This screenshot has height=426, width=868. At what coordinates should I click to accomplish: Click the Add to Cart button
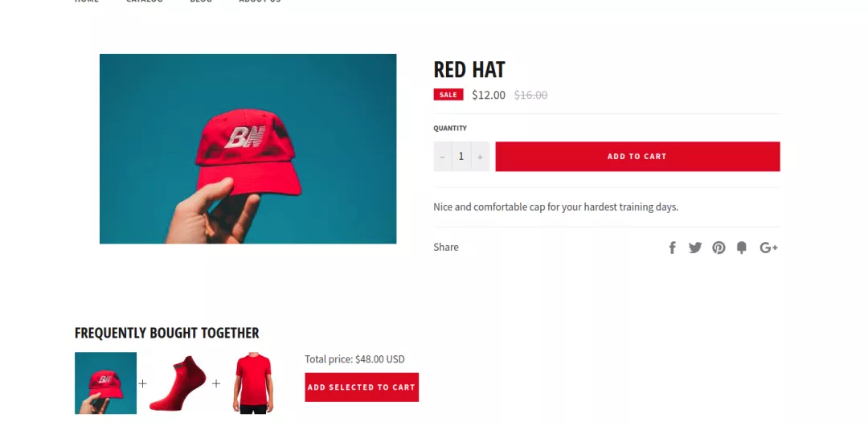(637, 156)
